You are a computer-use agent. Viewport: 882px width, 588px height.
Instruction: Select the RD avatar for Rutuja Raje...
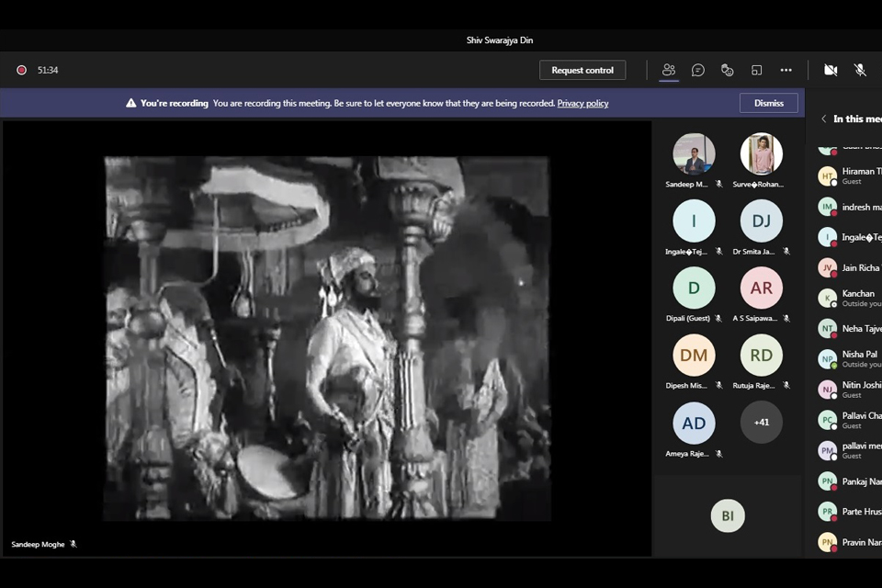tap(761, 355)
